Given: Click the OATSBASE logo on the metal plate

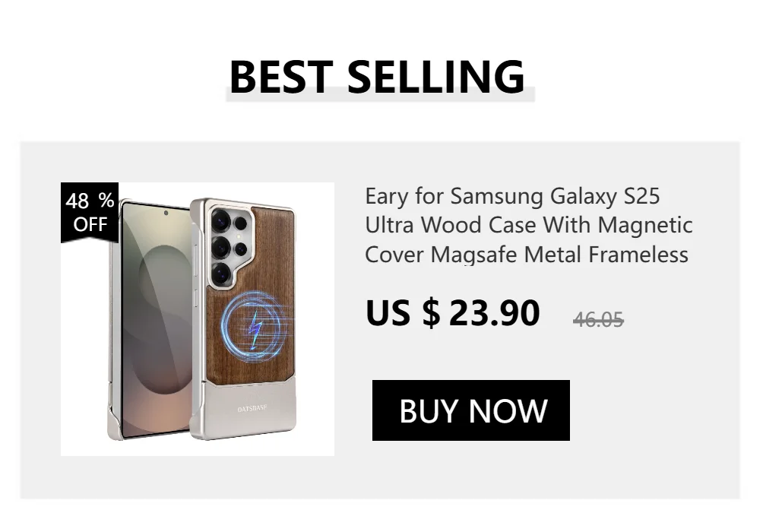Looking at the screenshot, I should pyautogui.click(x=252, y=408).
